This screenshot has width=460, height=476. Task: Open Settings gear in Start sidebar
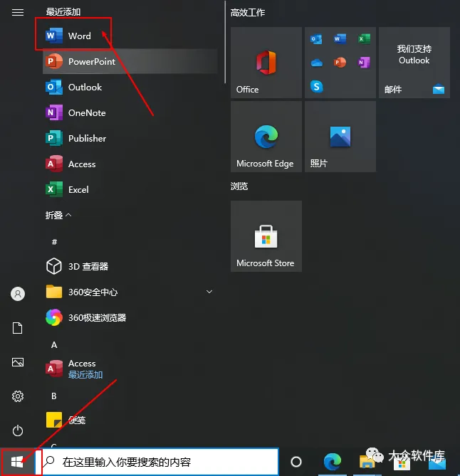[x=18, y=396]
